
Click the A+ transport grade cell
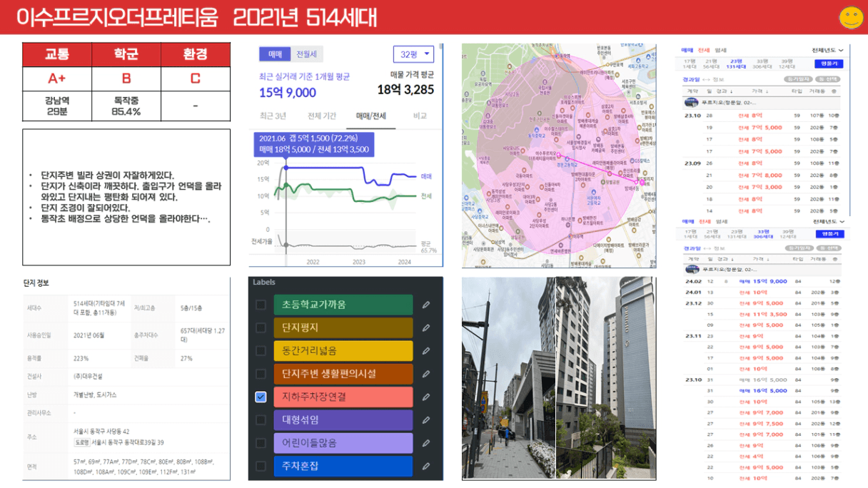pyautogui.click(x=57, y=79)
